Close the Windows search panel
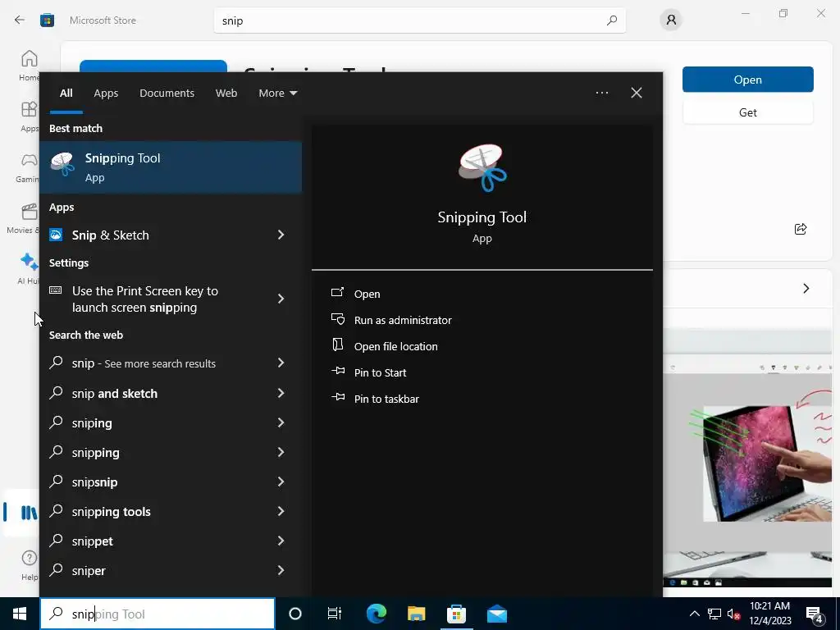Screen dimensions: 840x630 [x=637, y=93]
